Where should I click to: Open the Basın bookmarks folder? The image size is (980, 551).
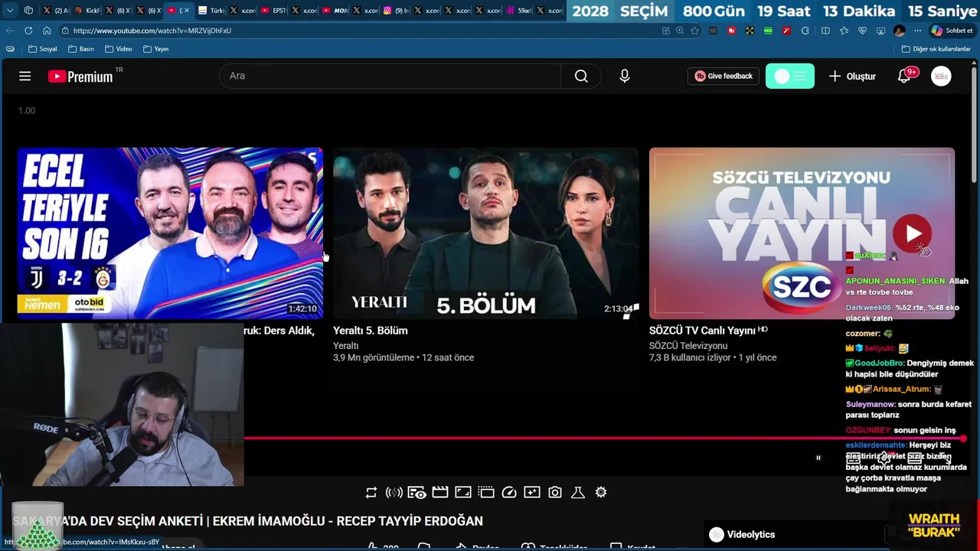(x=80, y=49)
